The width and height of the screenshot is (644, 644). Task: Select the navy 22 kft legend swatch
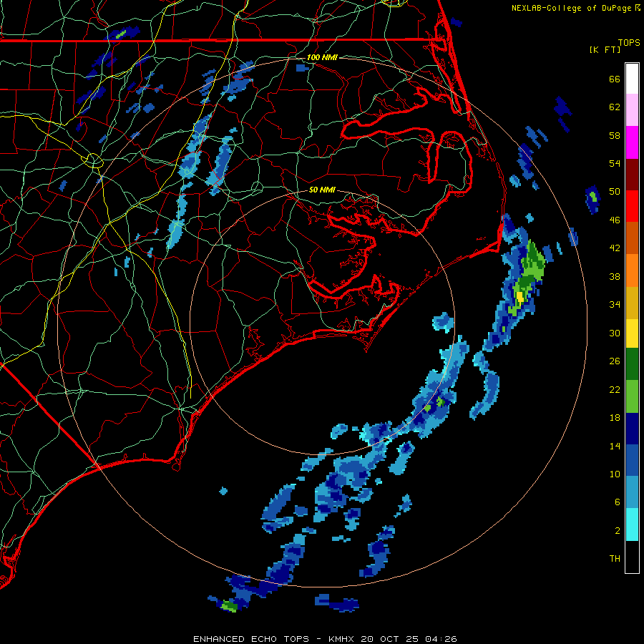[632, 429]
